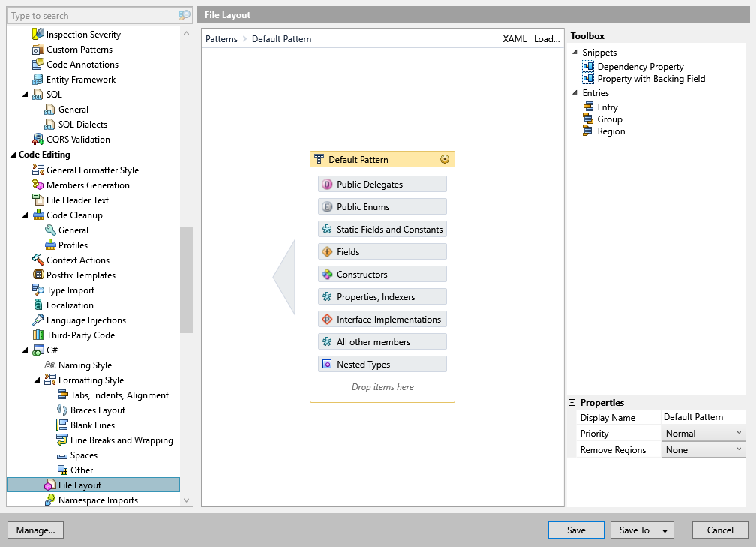Click the delete icon on Default Pattern header
Viewport: 756px width, 547px height.
[x=445, y=159]
